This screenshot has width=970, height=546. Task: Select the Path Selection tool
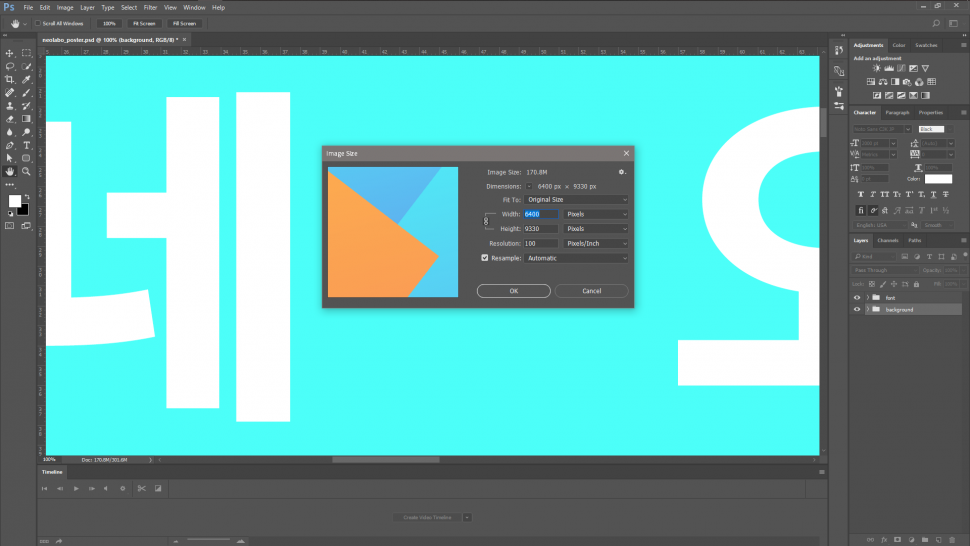[9, 158]
